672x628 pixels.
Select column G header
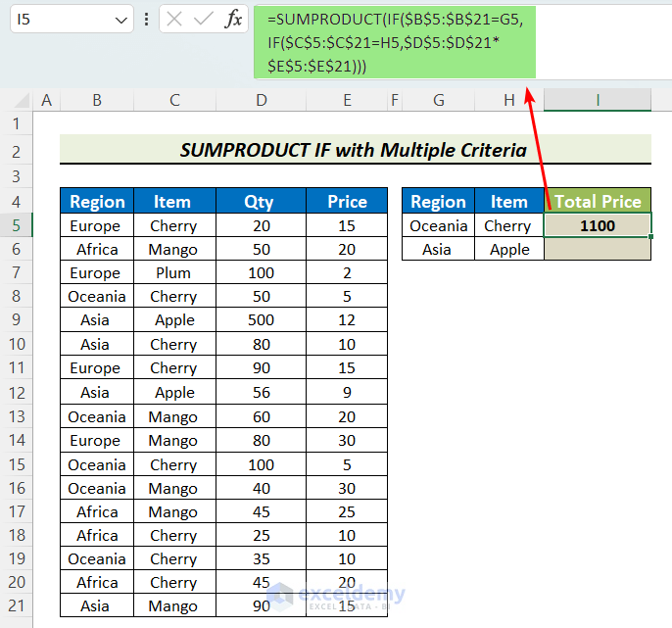[x=439, y=100]
